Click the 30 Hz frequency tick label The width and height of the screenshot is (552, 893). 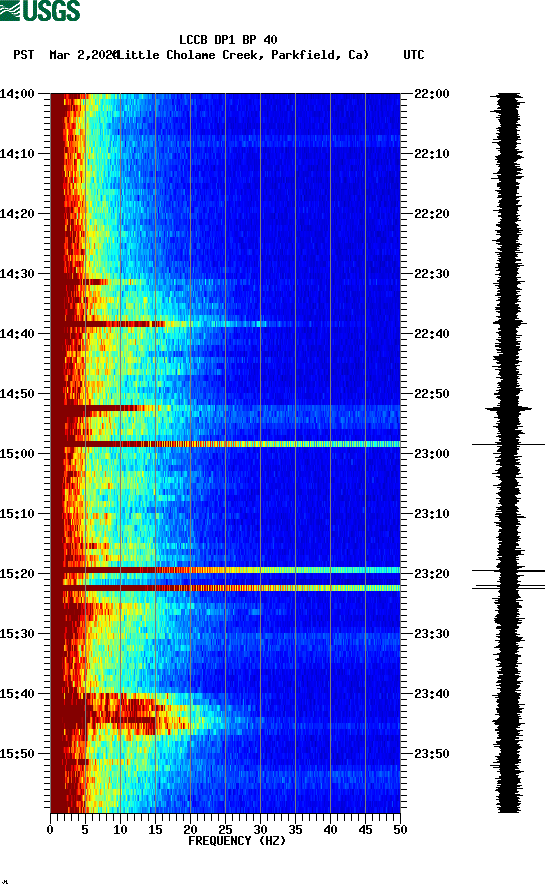(260, 830)
